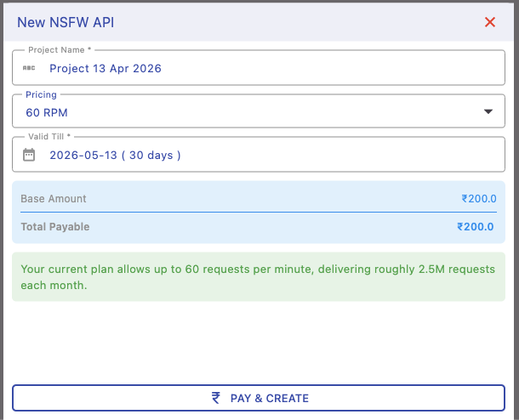Click the Project Name field label

(59, 50)
